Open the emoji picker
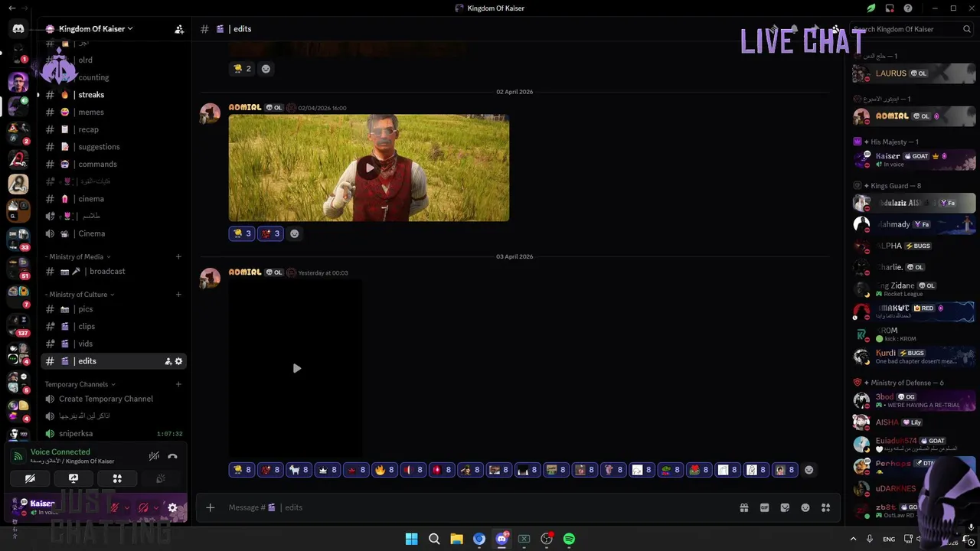The image size is (980, 551). pyautogui.click(x=805, y=507)
